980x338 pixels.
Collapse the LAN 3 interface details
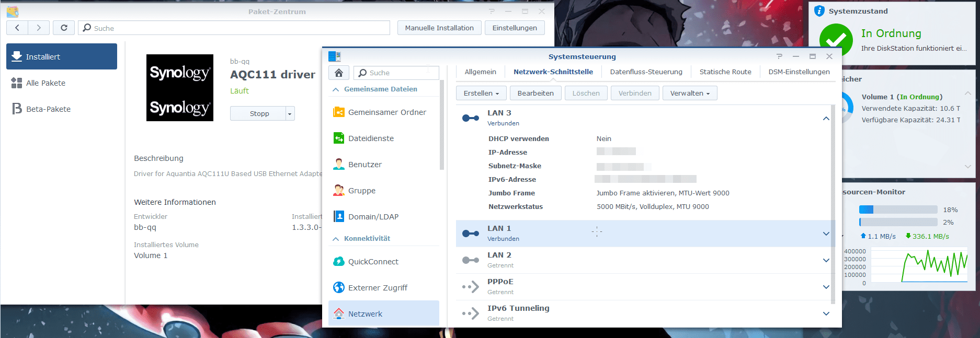tap(826, 118)
